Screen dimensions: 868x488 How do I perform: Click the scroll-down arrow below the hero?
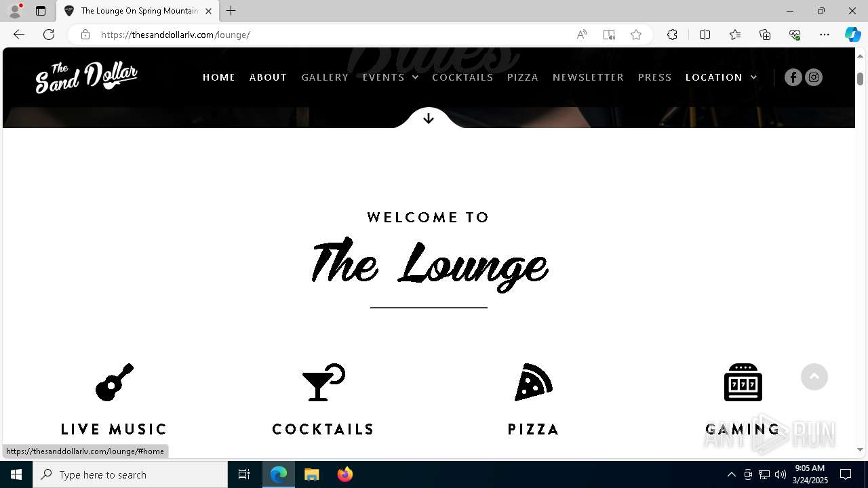pos(429,119)
